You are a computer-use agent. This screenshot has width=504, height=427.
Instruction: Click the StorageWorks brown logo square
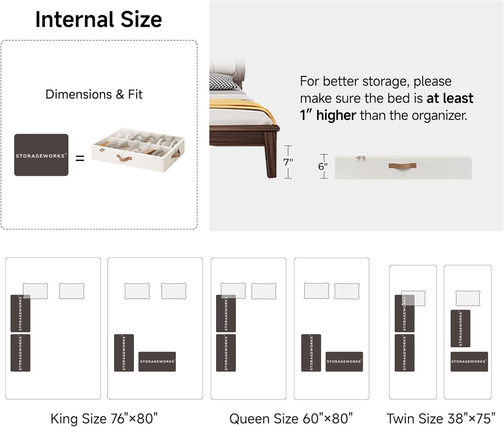[x=41, y=155]
